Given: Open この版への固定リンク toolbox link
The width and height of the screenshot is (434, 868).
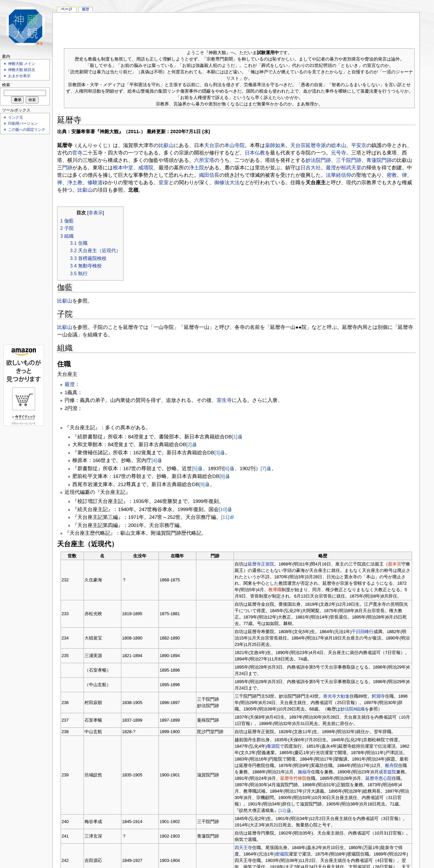Looking at the screenshot, I should pyautogui.click(x=27, y=129).
